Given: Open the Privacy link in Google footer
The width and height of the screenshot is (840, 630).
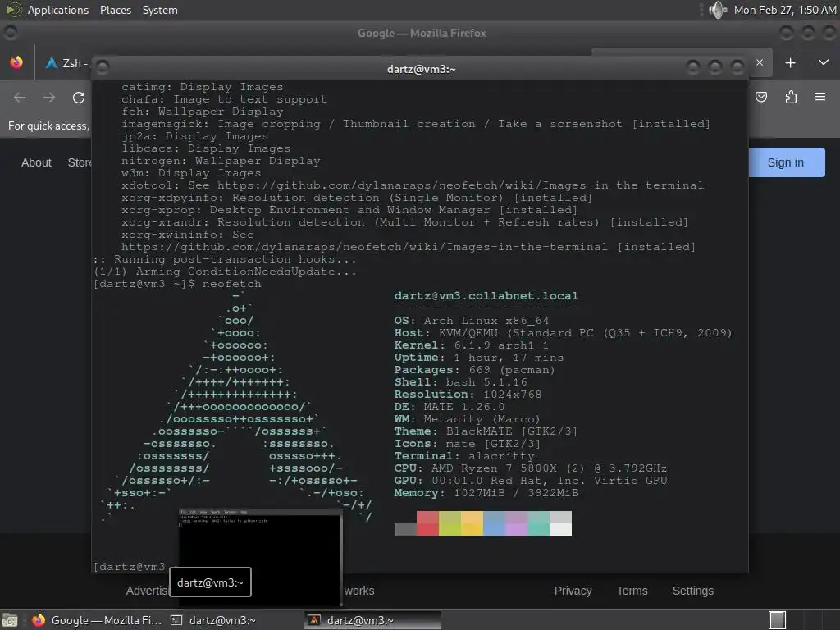Looking at the screenshot, I should pos(573,591).
